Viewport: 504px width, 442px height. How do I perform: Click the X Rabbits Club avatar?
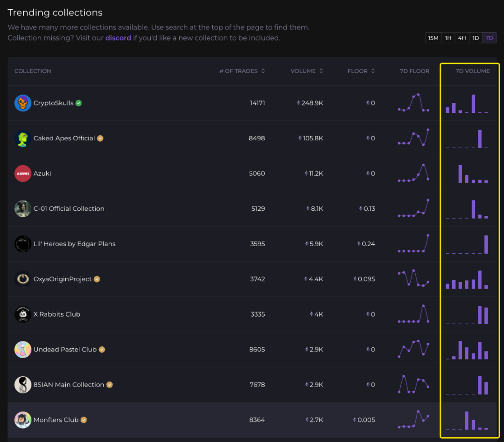[x=23, y=314]
